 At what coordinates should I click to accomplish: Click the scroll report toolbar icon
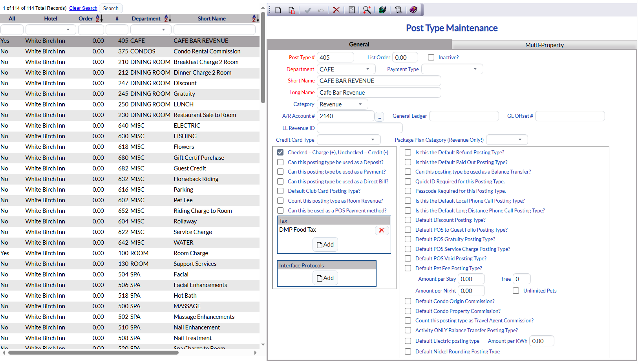[x=399, y=10]
